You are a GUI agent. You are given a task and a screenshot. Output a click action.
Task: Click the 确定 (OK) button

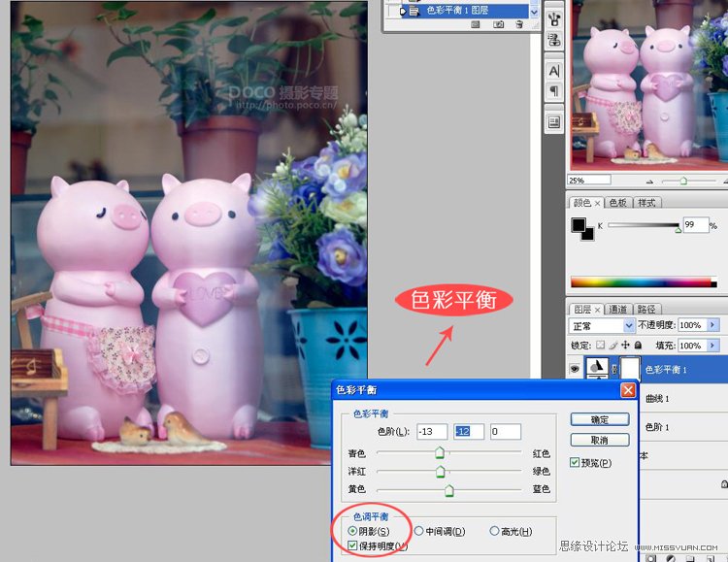coord(600,420)
